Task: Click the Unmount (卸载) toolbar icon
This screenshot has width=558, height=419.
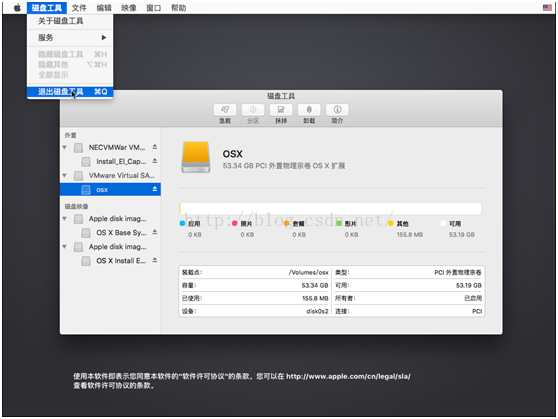Action: click(309, 110)
